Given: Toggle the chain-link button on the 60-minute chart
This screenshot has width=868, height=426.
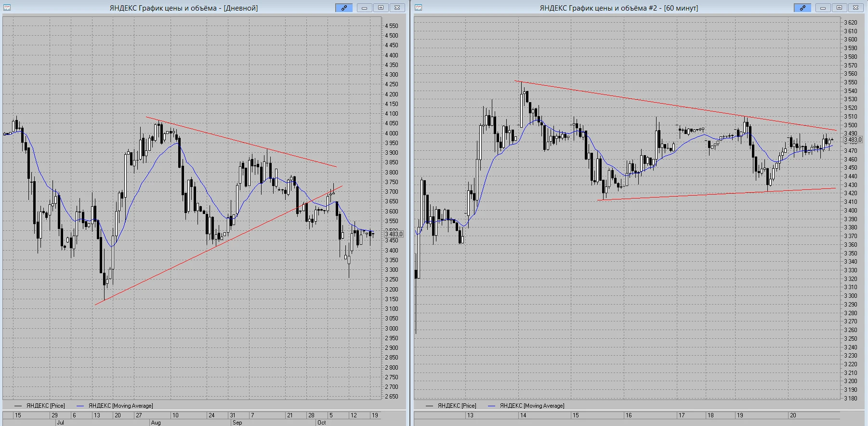Looking at the screenshot, I should 802,8.
